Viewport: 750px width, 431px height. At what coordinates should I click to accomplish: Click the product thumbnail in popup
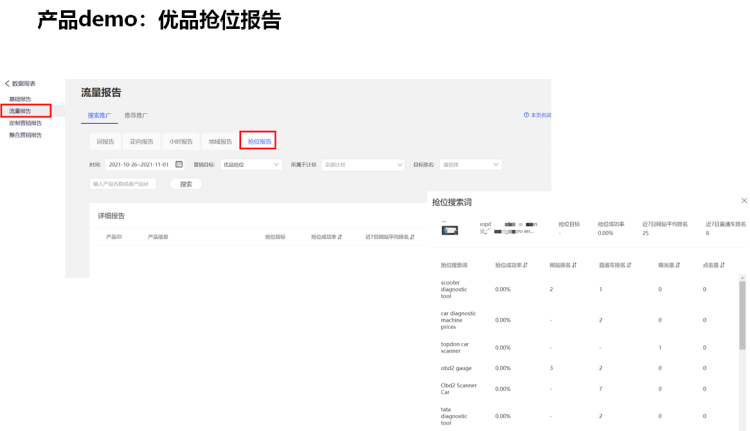450,229
